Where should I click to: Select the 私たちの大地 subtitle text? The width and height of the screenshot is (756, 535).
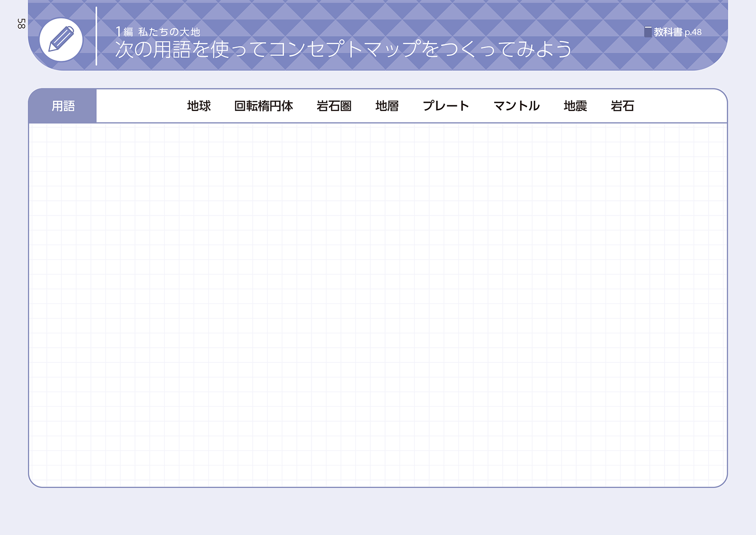[x=169, y=32]
